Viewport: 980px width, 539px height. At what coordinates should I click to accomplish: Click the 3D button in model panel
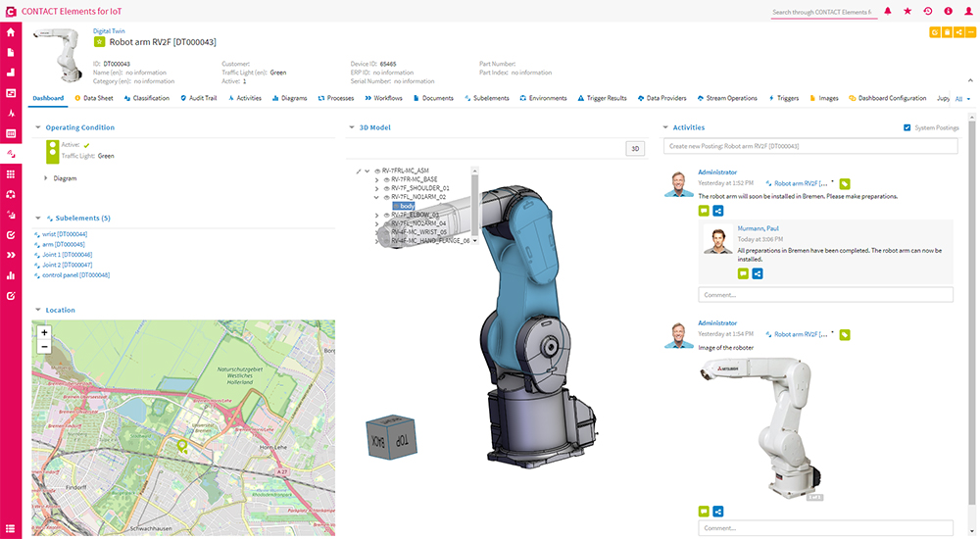click(635, 149)
